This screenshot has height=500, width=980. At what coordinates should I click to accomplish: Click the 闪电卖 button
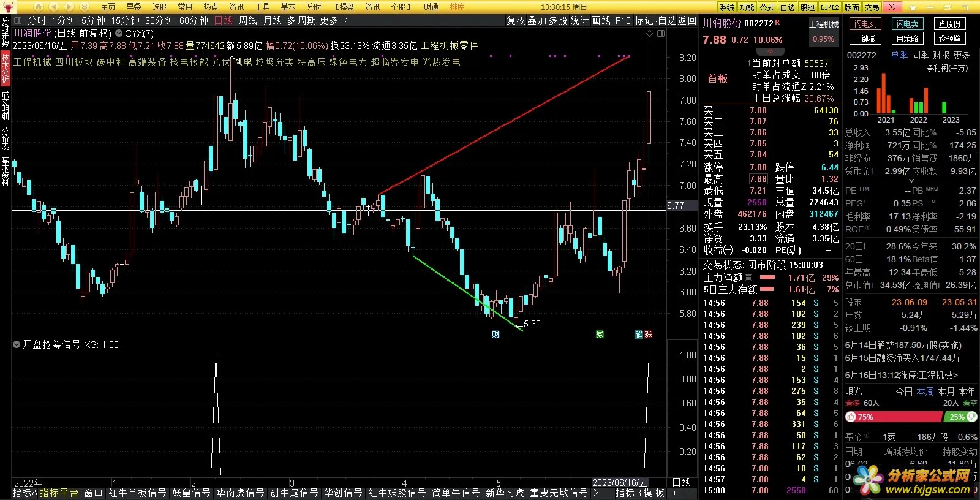[907, 24]
